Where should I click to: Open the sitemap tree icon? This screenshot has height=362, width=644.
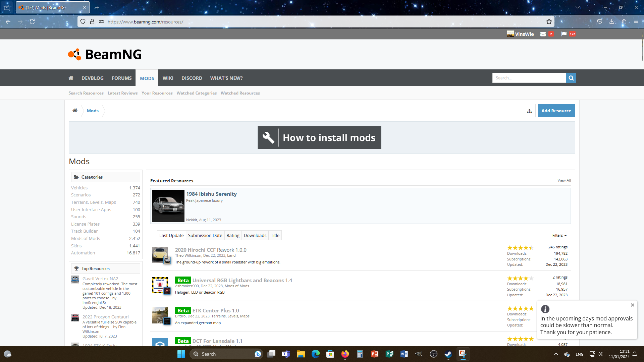[x=529, y=111]
